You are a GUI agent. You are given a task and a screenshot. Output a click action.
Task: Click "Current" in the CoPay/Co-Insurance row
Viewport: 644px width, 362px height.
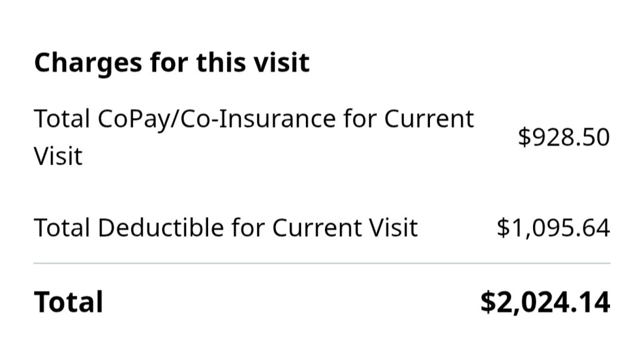429,119
